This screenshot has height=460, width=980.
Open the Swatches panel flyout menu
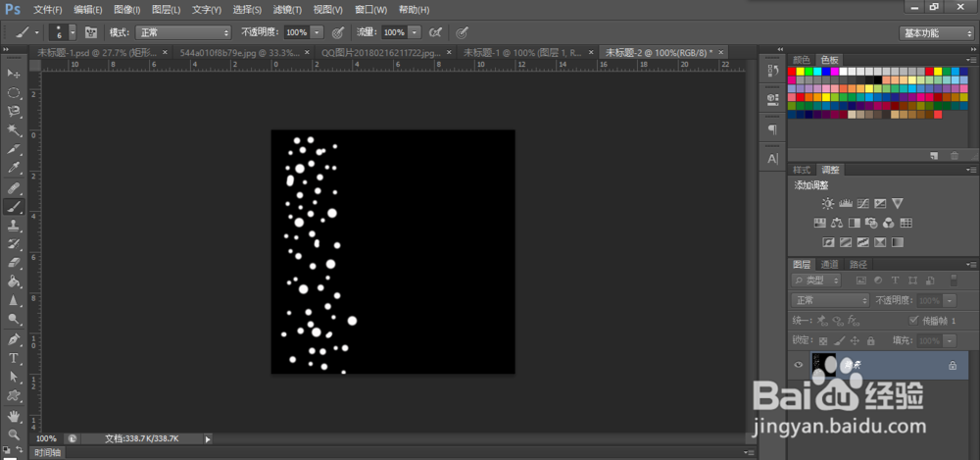(x=970, y=60)
